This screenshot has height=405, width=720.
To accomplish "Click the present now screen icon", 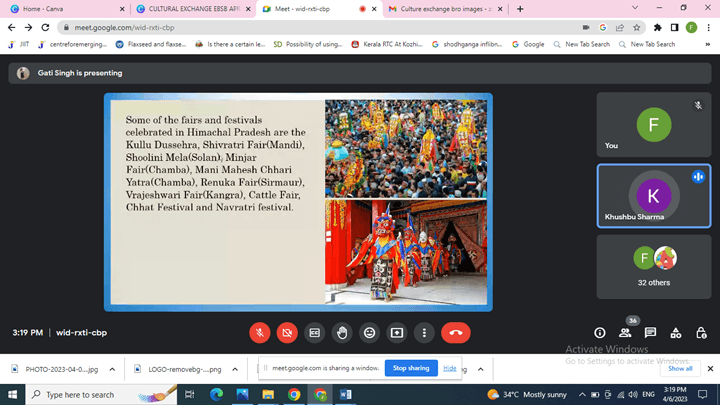I will (x=397, y=332).
